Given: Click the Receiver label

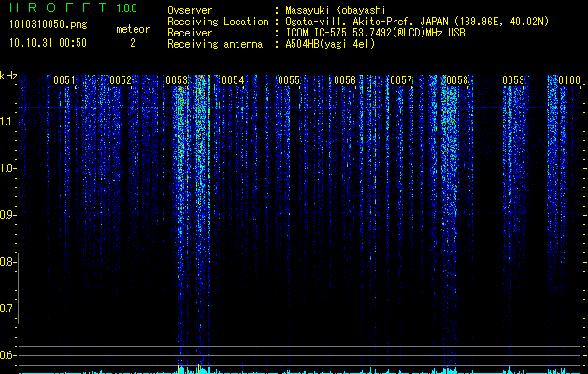Looking at the screenshot, I should point(190,33).
